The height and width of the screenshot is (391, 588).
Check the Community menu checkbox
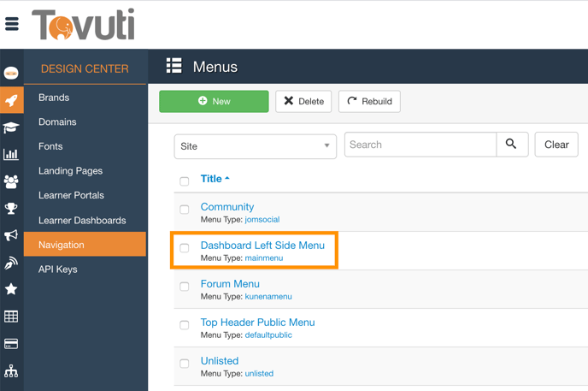pos(185,210)
